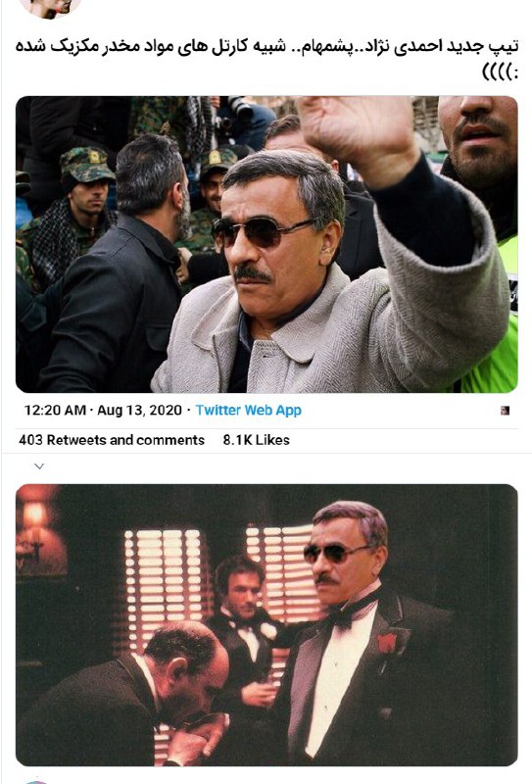The height and width of the screenshot is (784, 532).
Task: Click the :)))) smiley at tweet end
Action: click(x=500, y=73)
